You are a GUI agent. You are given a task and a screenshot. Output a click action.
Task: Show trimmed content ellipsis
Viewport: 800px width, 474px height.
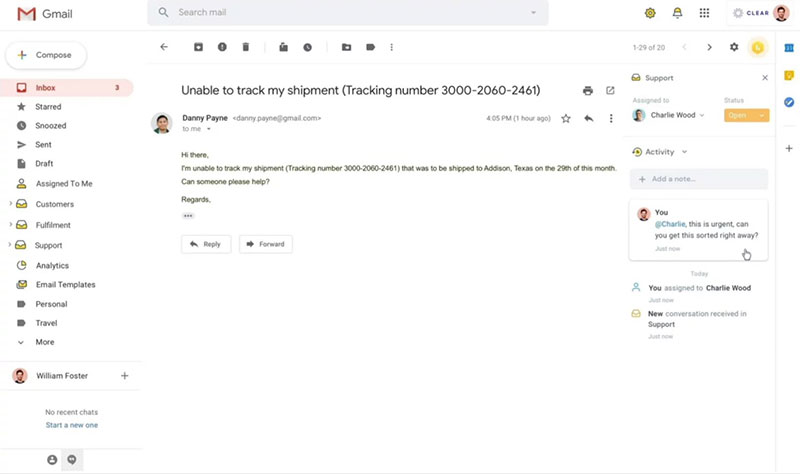[188, 216]
